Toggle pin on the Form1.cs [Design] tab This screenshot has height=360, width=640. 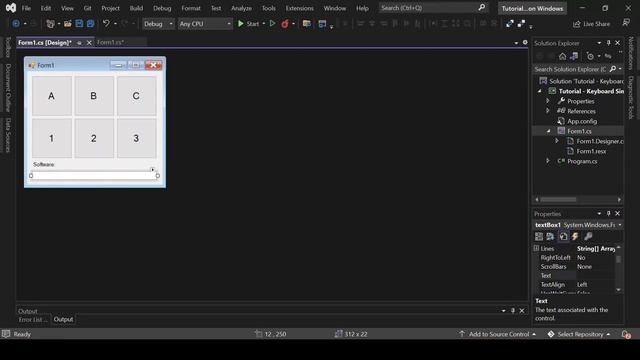tap(79, 42)
